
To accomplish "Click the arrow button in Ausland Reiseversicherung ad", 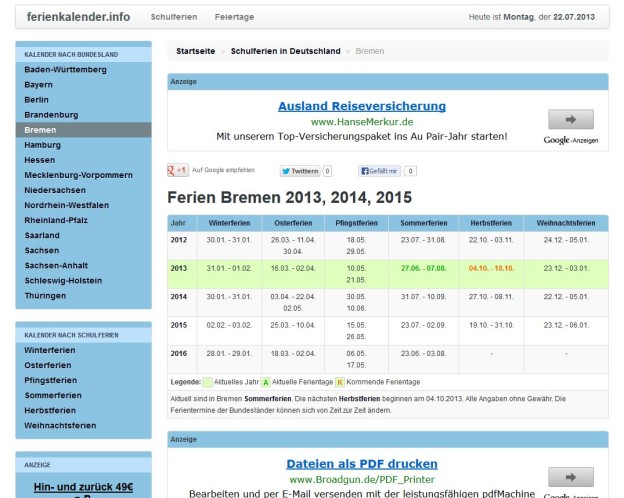I will coord(571,119).
